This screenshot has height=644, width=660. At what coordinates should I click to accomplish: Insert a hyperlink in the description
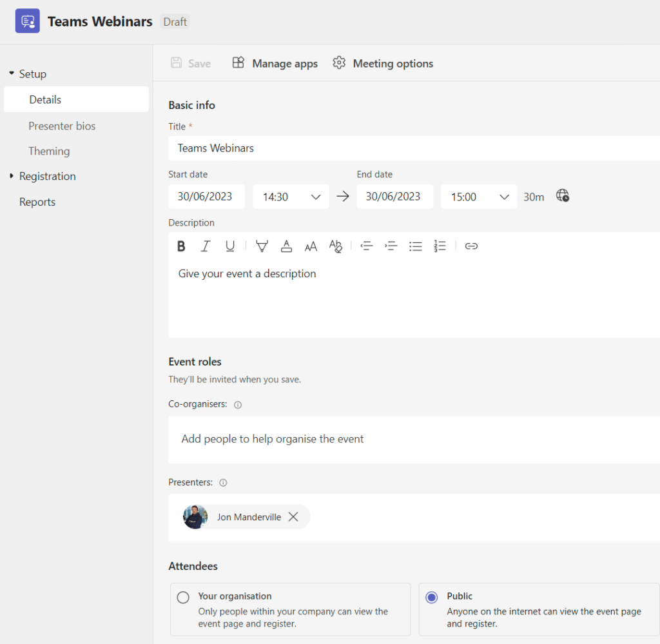[471, 246]
